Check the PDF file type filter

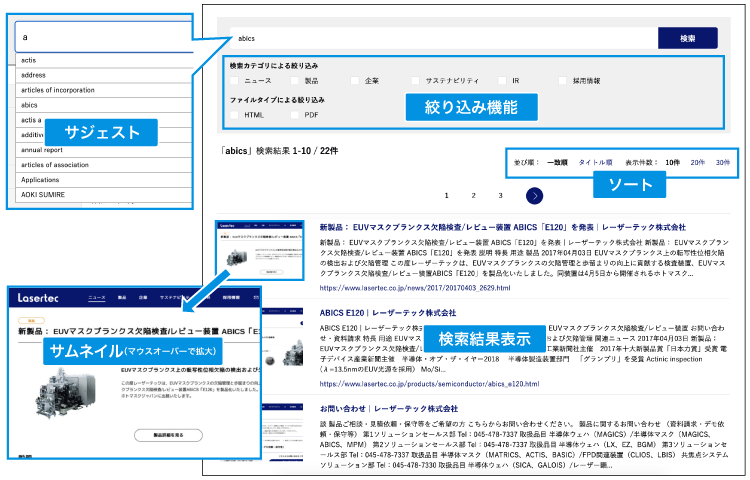tap(295, 115)
